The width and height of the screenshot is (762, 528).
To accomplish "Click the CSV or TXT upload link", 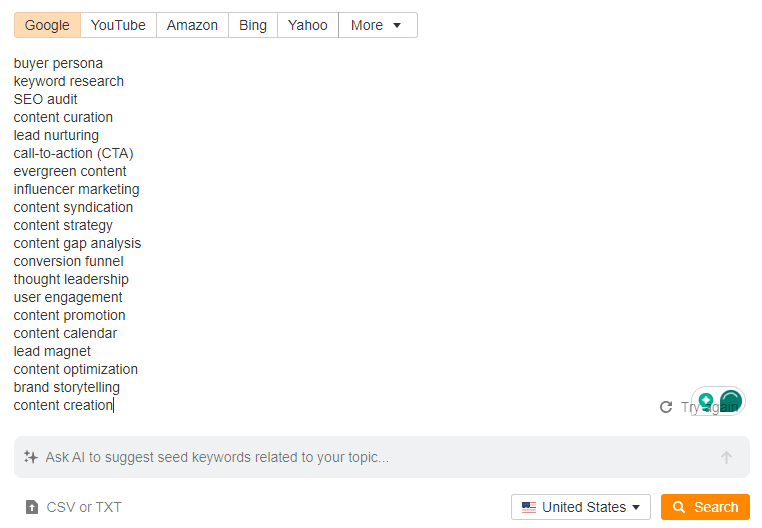I will point(84,507).
